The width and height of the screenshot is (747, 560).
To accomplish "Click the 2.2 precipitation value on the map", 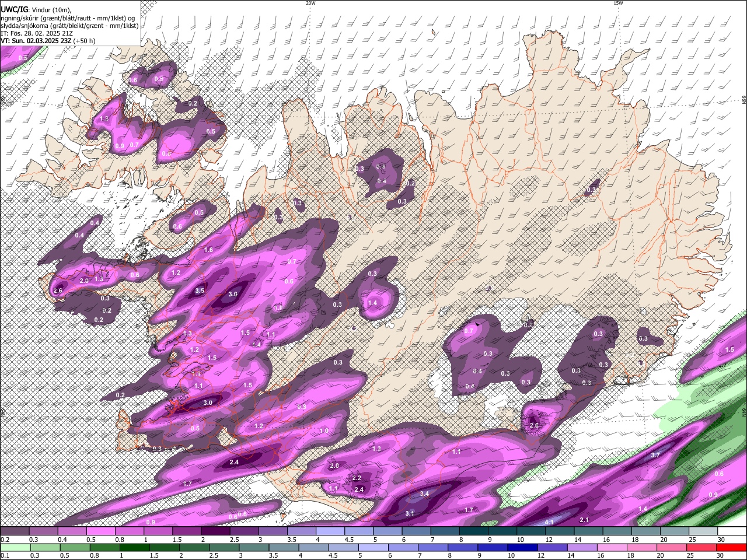I will pos(357,478).
